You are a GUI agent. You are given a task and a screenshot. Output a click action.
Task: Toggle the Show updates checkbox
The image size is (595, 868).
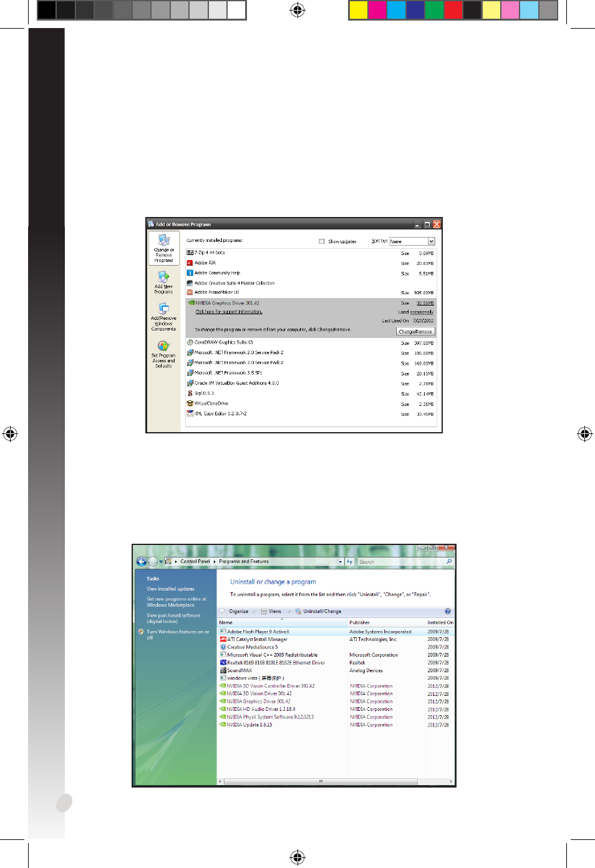322,241
